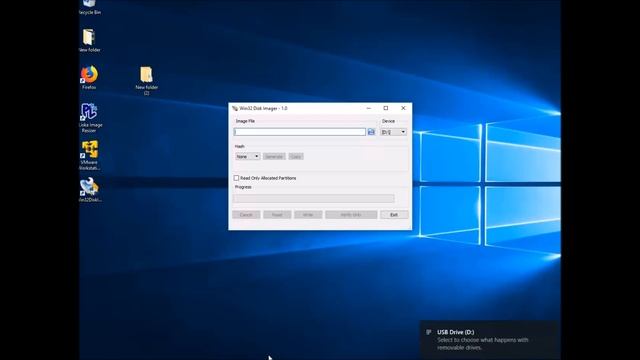The height and width of the screenshot is (360, 640).
Task: Select the Firefox desktop shortcut
Action: pyautogui.click(x=89, y=78)
